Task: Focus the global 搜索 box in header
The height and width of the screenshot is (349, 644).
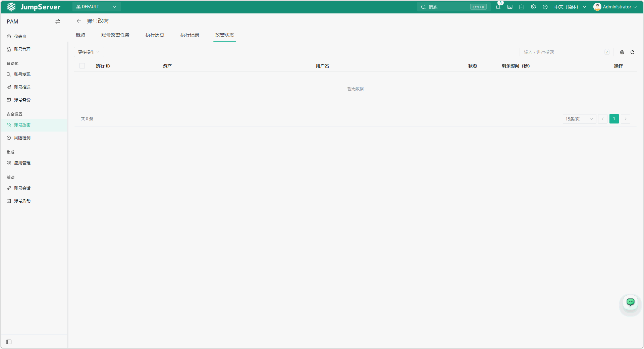Action: pos(453,7)
